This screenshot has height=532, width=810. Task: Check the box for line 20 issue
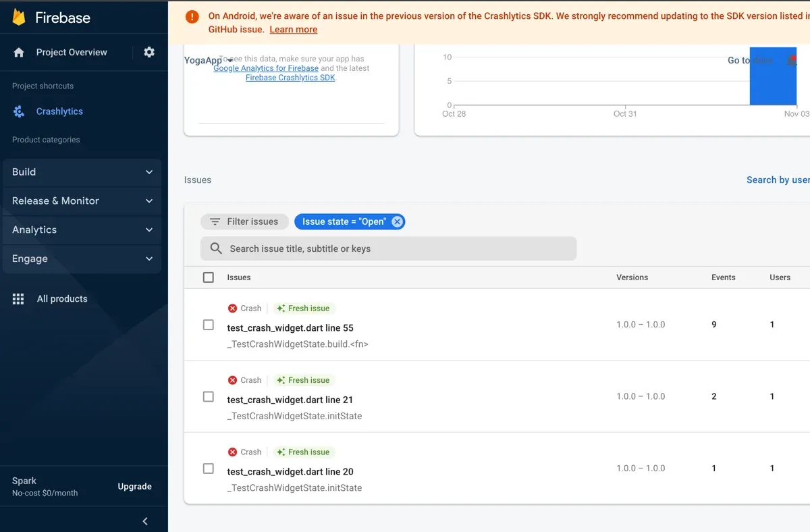209,469
